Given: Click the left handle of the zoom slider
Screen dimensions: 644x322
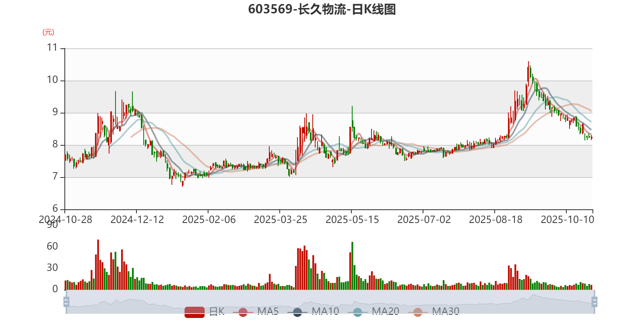Looking at the screenshot, I should 66,302.
